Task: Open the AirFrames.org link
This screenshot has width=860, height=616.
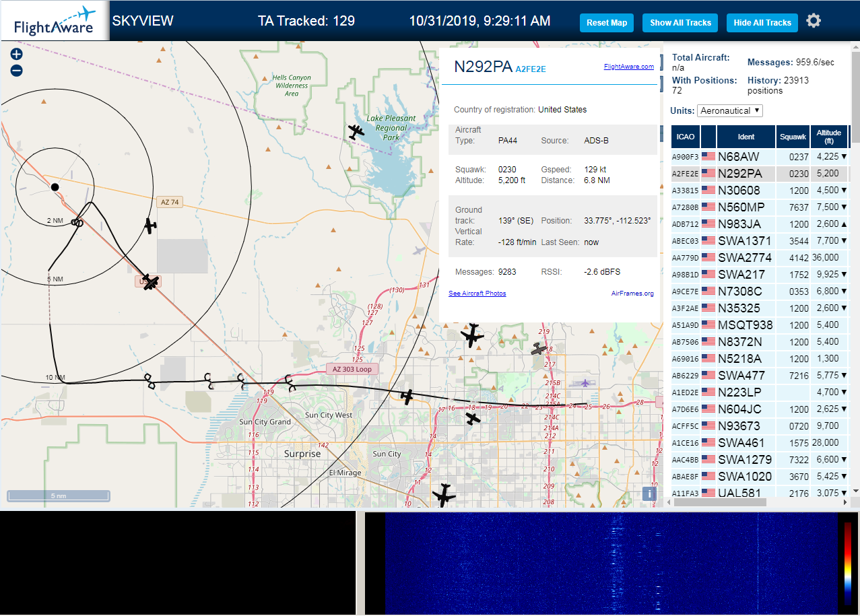Action: click(x=632, y=294)
